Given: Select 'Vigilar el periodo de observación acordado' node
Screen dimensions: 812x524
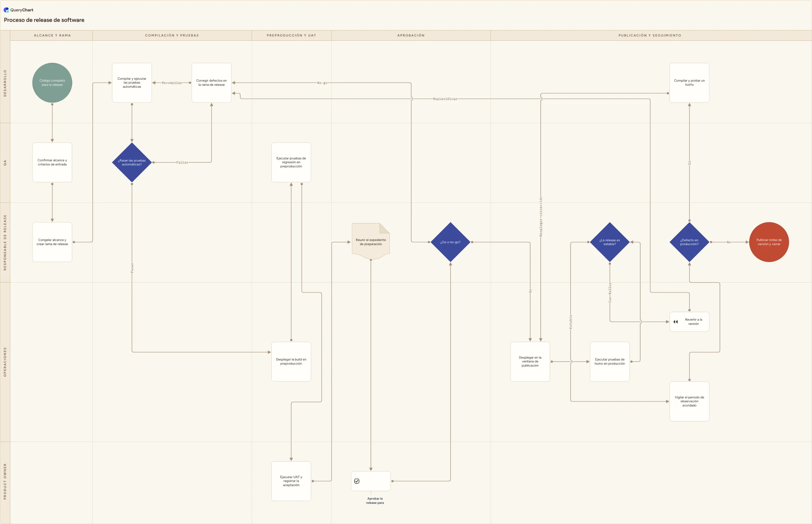Looking at the screenshot, I should tap(689, 402).
